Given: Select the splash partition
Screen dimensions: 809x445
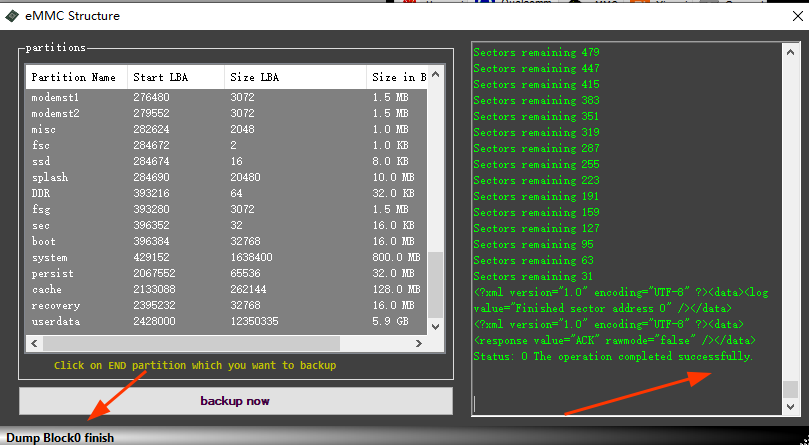Looking at the screenshot, I should (x=226, y=177).
